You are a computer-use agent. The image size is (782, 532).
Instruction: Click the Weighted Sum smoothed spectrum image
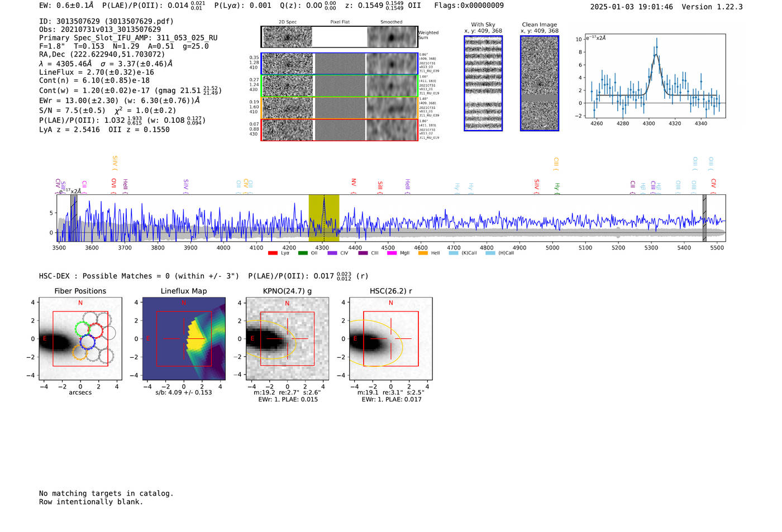coord(392,37)
